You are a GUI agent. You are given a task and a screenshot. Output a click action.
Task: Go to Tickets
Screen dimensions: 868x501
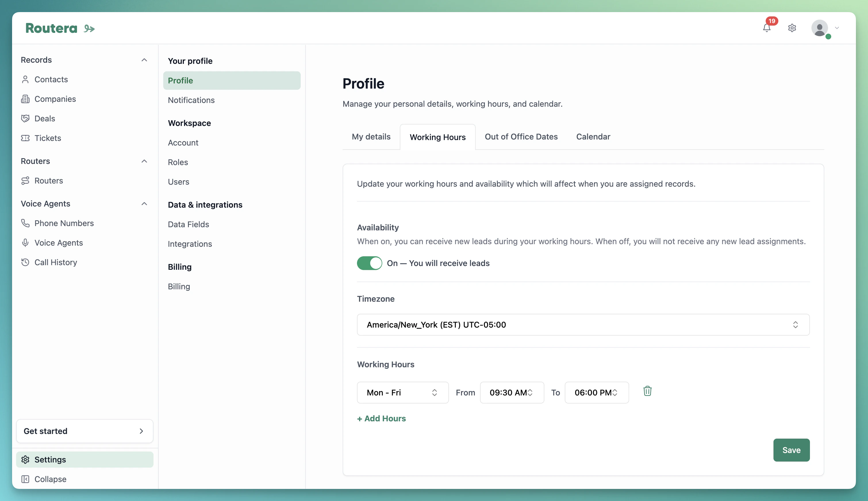point(48,138)
